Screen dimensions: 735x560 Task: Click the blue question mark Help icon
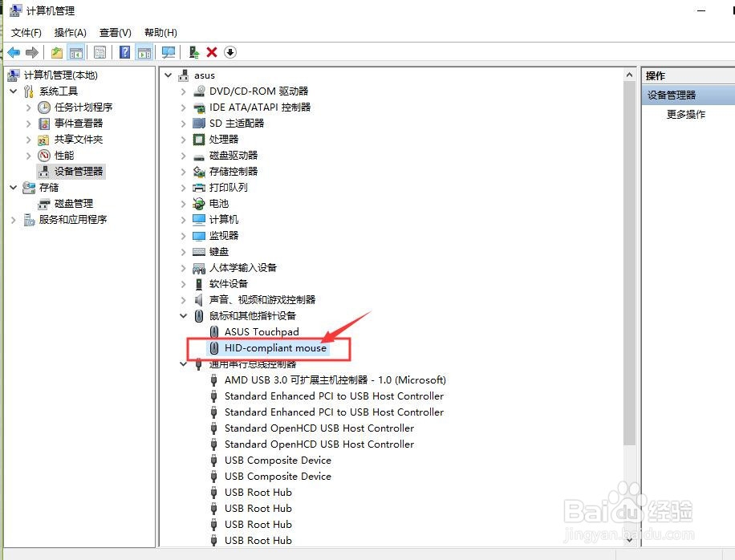tap(124, 52)
